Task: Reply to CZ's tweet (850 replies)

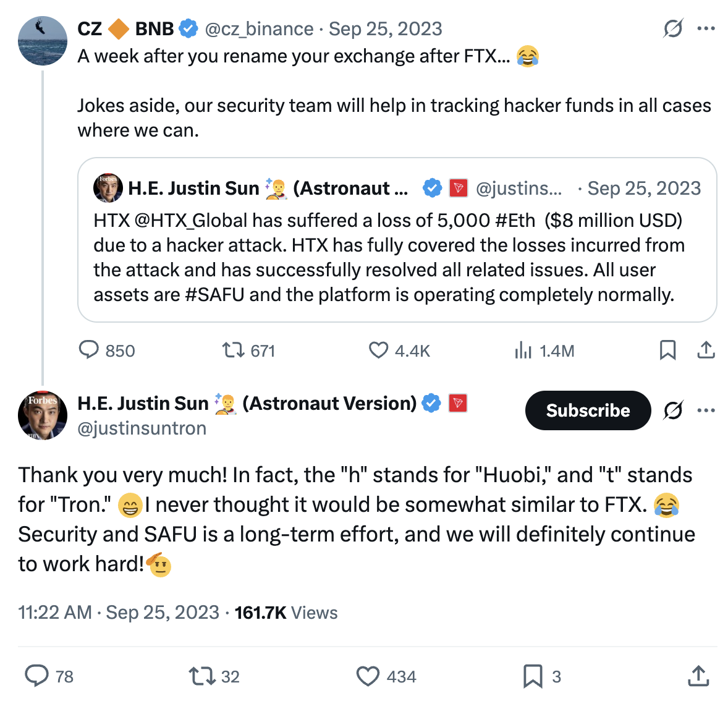Action: 89,350
